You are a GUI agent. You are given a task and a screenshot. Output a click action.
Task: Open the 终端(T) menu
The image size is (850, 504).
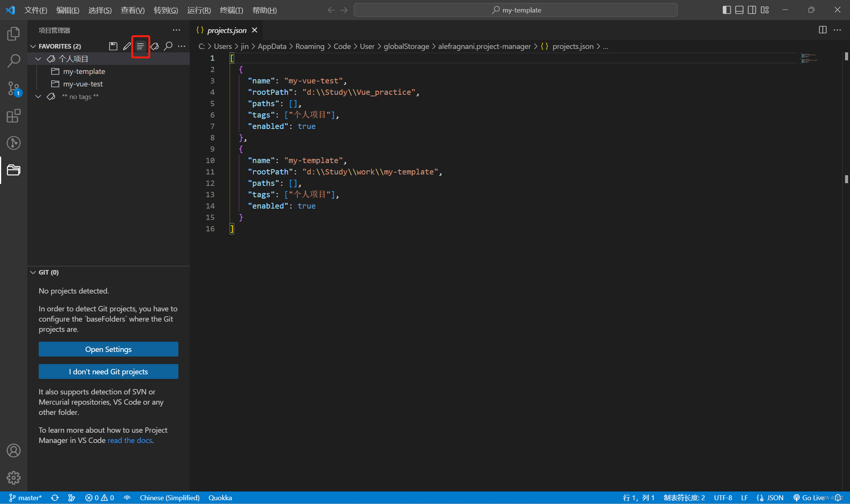pyautogui.click(x=231, y=10)
